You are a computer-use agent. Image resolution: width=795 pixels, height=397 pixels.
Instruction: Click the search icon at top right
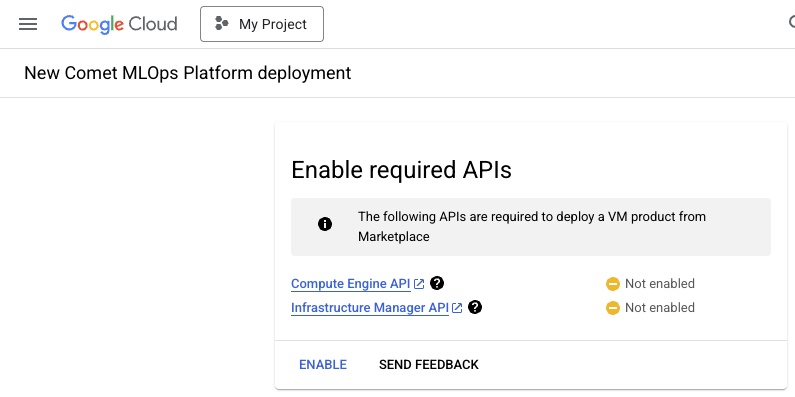[x=791, y=22]
